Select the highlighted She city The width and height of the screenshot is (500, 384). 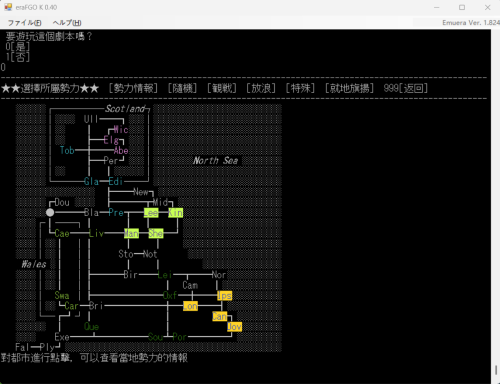(156, 233)
